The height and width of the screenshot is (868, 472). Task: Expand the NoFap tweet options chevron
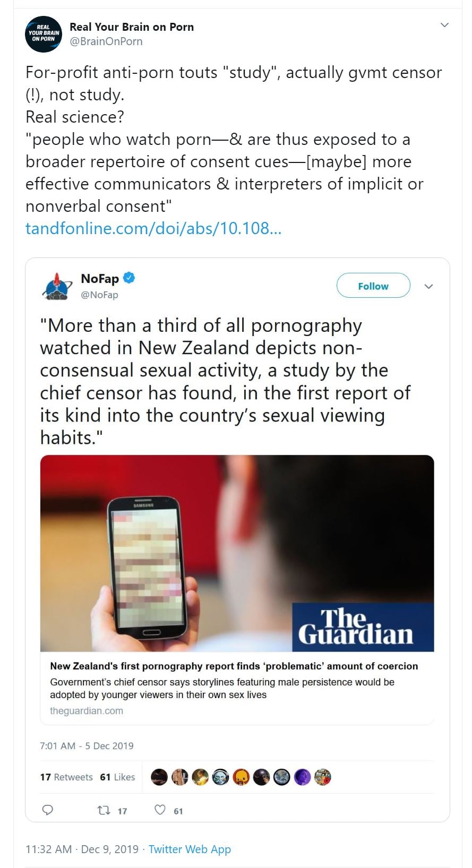pyautogui.click(x=429, y=286)
